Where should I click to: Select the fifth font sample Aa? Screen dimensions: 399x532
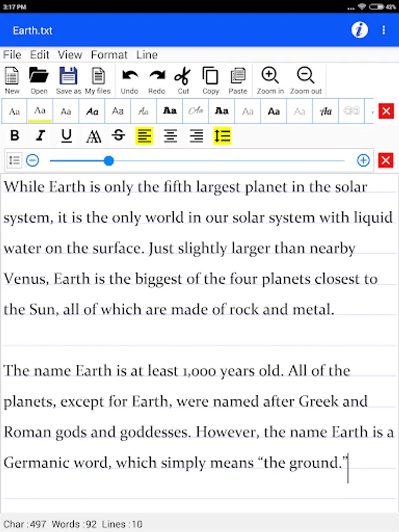(x=118, y=111)
